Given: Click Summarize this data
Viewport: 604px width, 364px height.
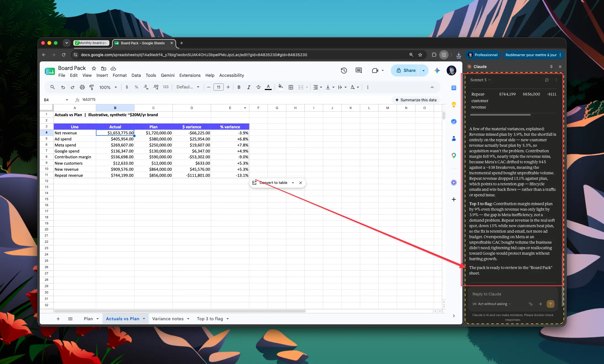Looking at the screenshot, I should pyautogui.click(x=416, y=100).
